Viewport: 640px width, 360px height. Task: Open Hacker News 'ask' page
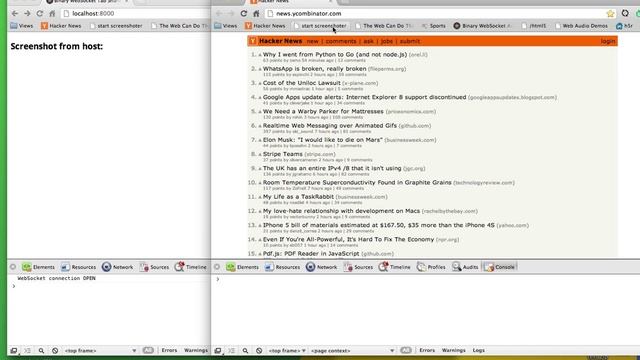(368, 41)
